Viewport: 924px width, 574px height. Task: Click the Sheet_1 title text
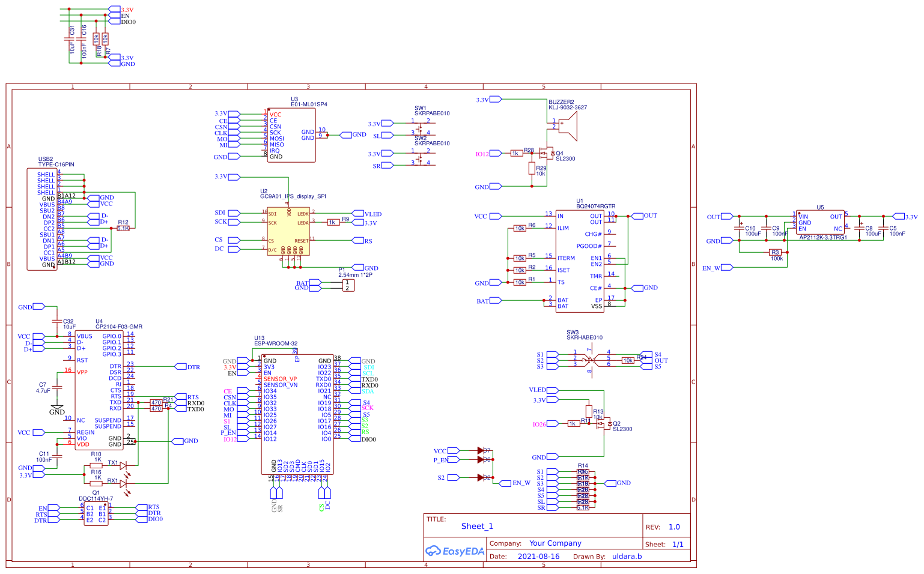pyautogui.click(x=478, y=526)
